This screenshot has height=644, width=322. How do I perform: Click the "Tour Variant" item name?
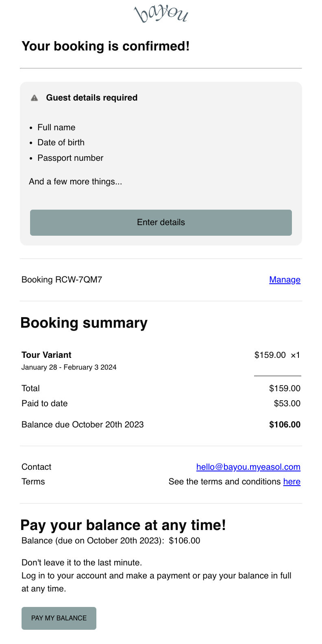46,355
